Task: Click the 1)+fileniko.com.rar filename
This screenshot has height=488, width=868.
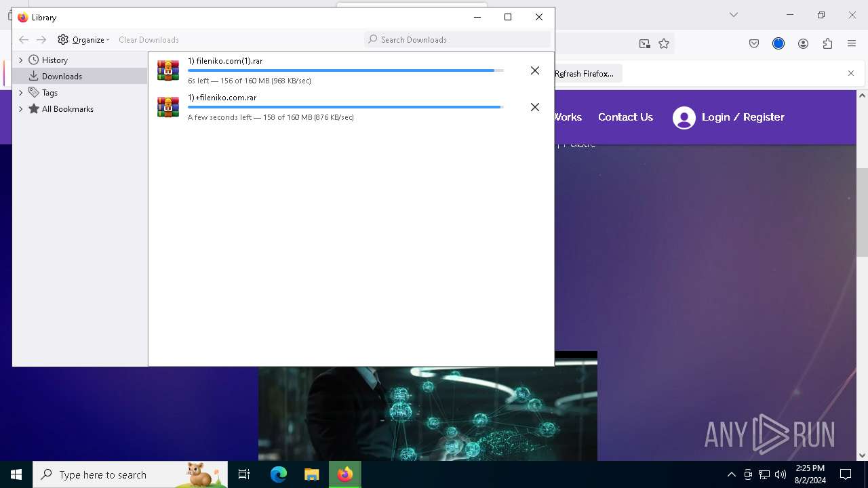Action: click(222, 98)
